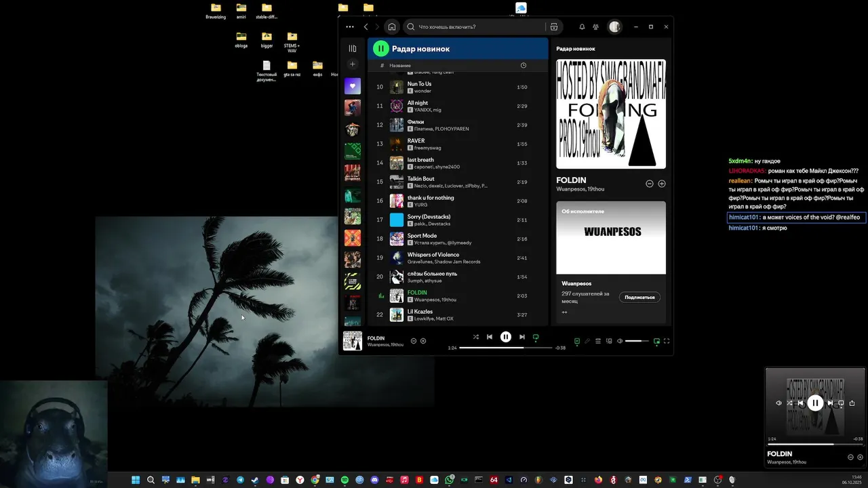
Task: Mute Spotify using the speaker icon
Action: pos(620,341)
